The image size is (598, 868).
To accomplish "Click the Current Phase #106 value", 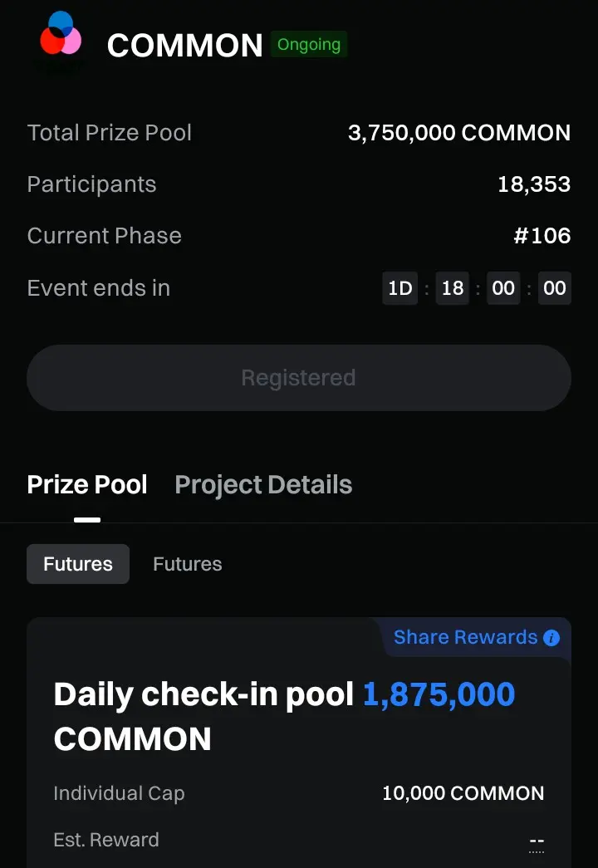I will [x=542, y=236].
